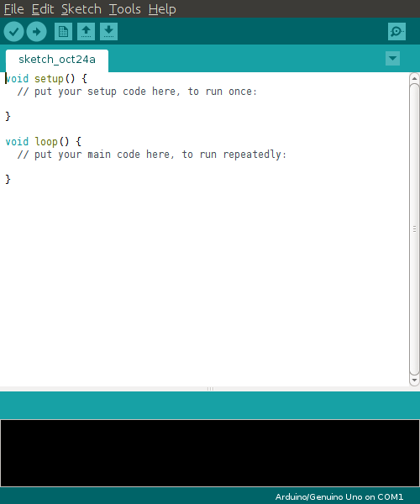420x504 pixels.
Task: Click the editor scrollbar up arrow
Action: click(414, 78)
